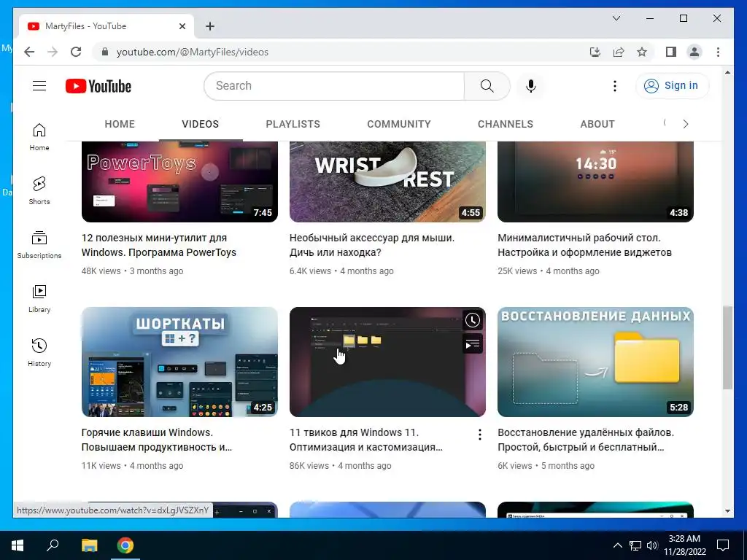The height and width of the screenshot is (560, 747).
Task: Bookmark this tab with star icon
Action: pos(642,52)
